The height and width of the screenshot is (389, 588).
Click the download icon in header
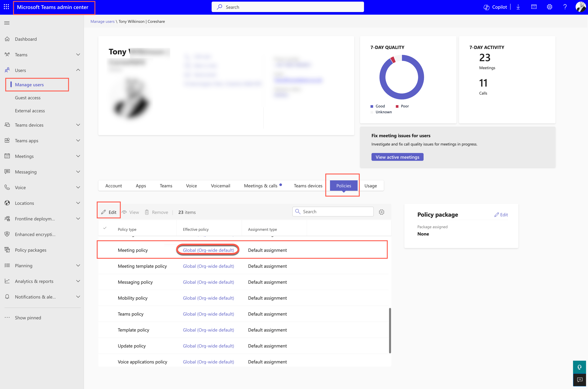click(518, 7)
